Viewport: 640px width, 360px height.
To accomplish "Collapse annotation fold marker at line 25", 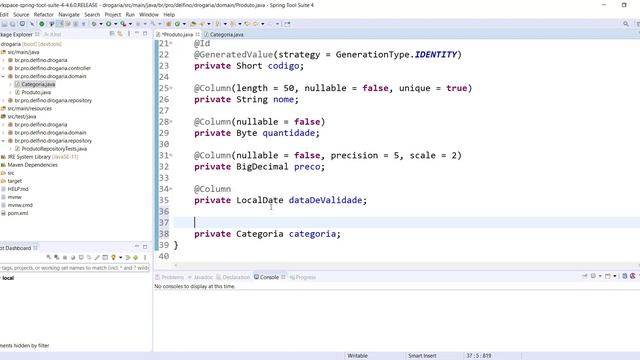I will (x=171, y=88).
